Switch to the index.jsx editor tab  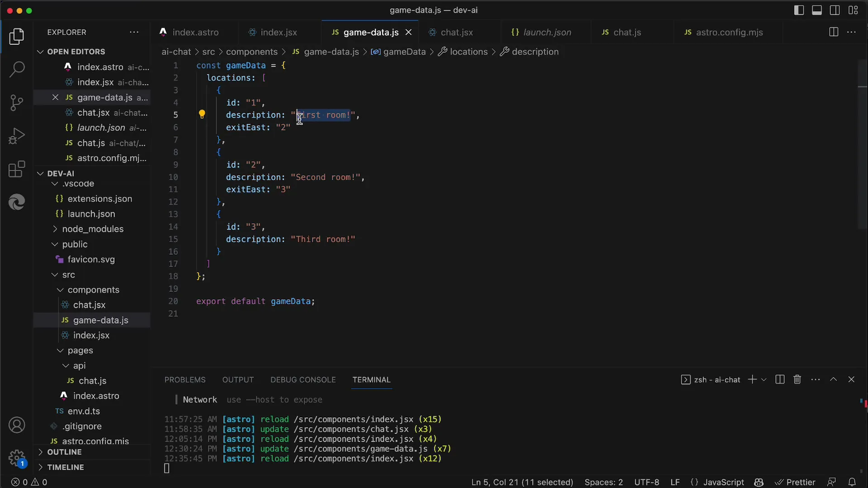coord(279,32)
